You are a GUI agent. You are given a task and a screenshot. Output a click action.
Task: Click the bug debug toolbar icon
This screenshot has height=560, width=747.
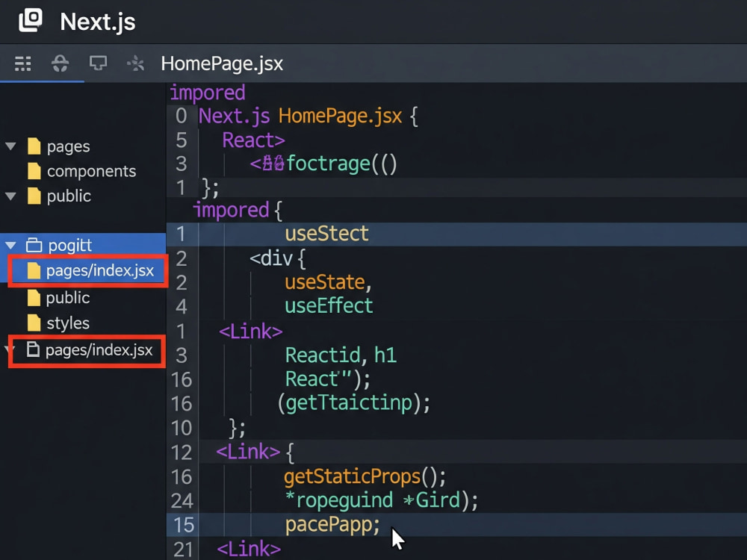click(60, 63)
